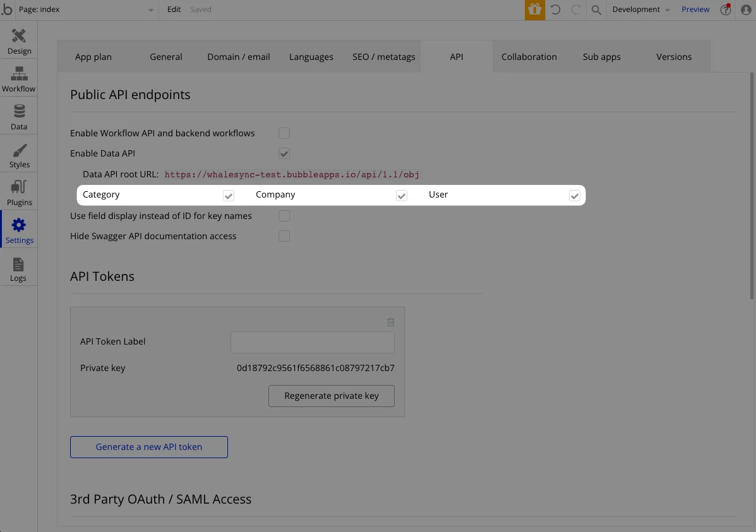Click Generate a new API token
The height and width of the screenshot is (532, 756).
[x=149, y=447]
